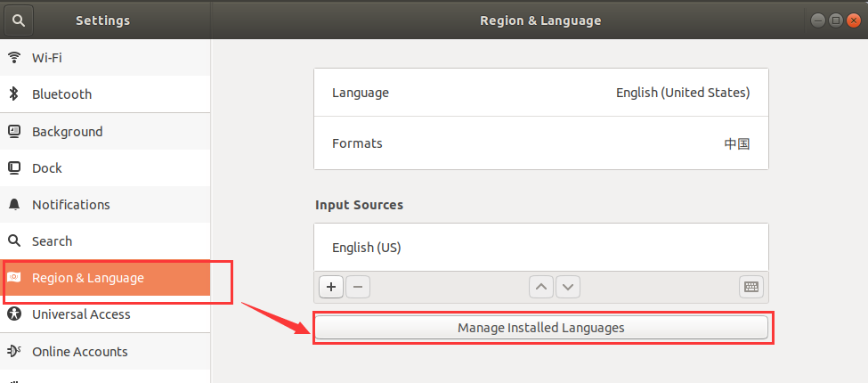Click the search icon in Settings header

tap(19, 20)
